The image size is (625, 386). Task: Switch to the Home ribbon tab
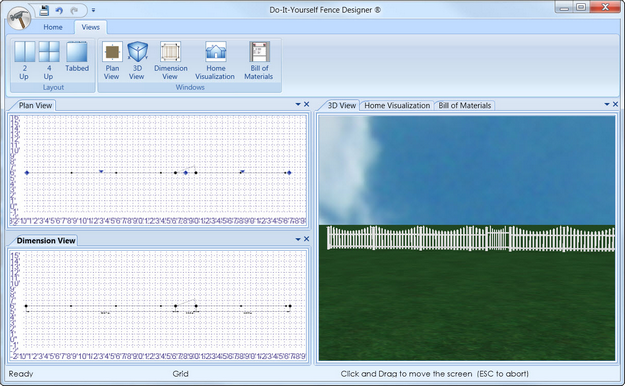pyautogui.click(x=53, y=27)
